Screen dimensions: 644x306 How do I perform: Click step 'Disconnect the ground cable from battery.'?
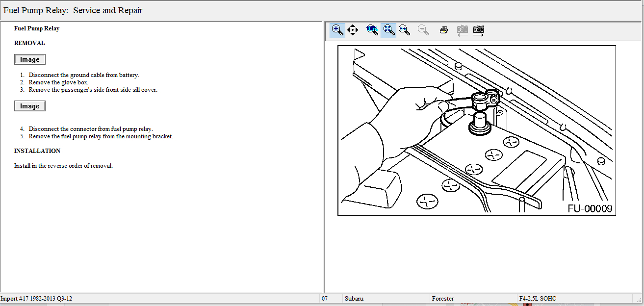point(84,75)
